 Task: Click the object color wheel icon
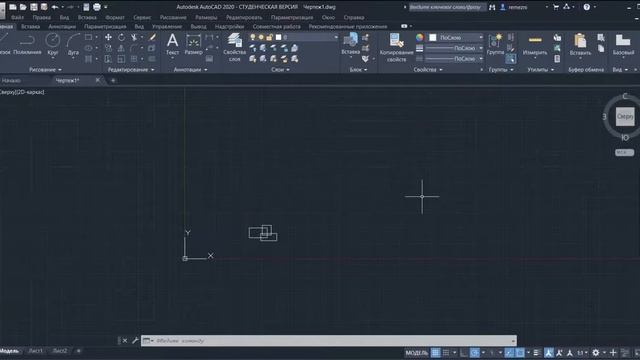[x=420, y=37]
